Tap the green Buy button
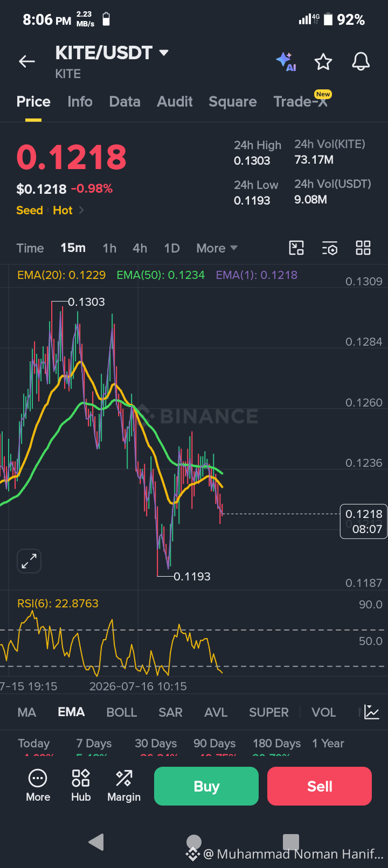Image resolution: width=388 pixels, height=868 pixels. tap(206, 786)
